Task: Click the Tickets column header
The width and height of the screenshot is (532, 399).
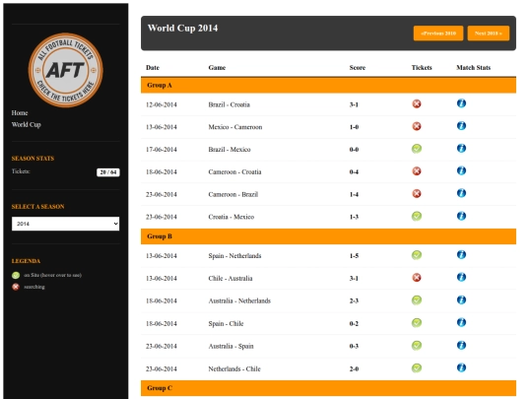Action: click(422, 68)
